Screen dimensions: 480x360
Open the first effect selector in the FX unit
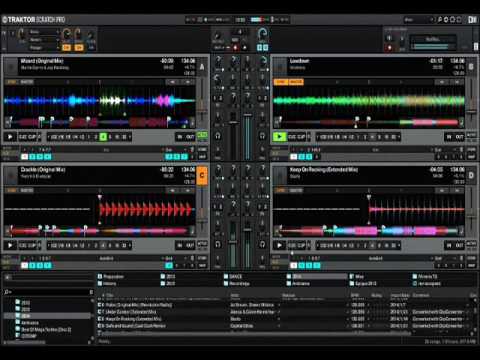tap(44, 32)
